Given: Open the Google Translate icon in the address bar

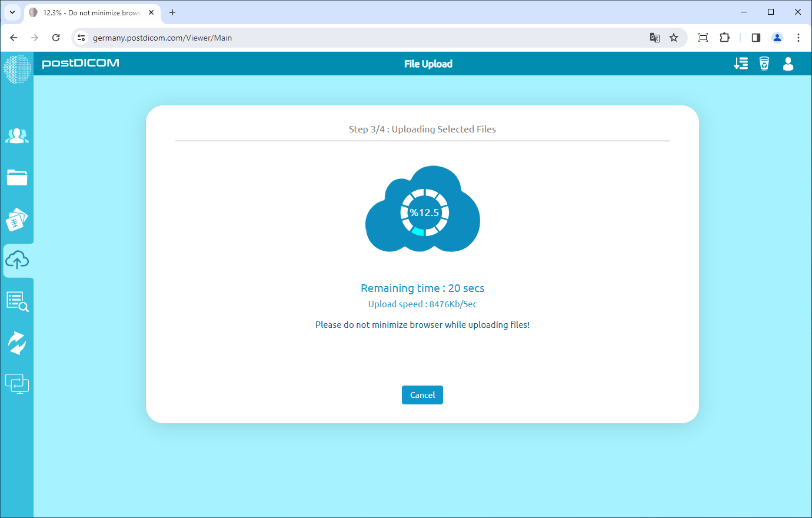Looking at the screenshot, I should (654, 37).
